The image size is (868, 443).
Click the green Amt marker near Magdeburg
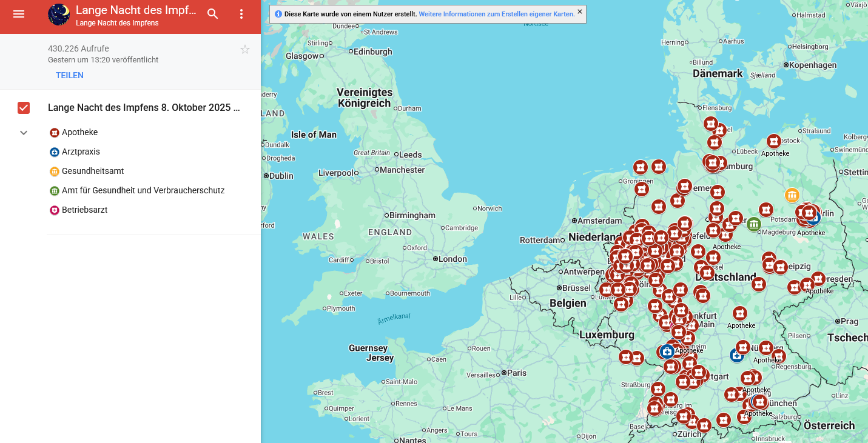(x=753, y=224)
